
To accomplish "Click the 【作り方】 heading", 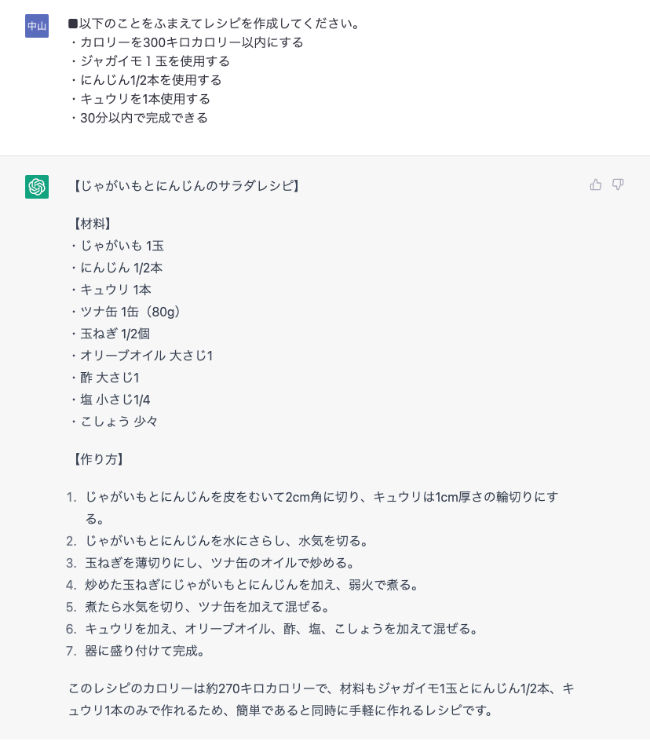I will click(x=99, y=459).
